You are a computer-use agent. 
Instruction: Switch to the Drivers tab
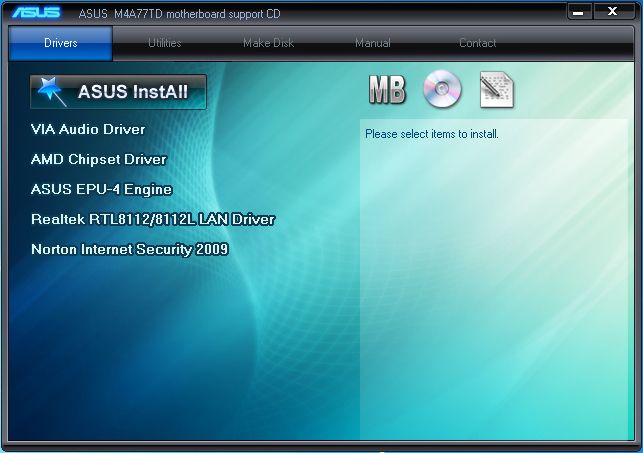coord(61,43)
